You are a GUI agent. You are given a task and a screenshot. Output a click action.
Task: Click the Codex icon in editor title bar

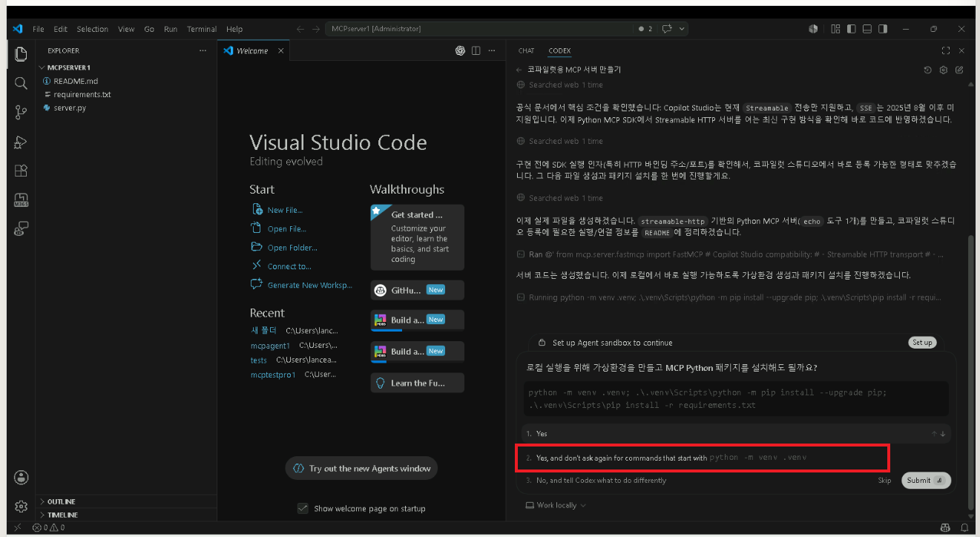pos(460,50)
